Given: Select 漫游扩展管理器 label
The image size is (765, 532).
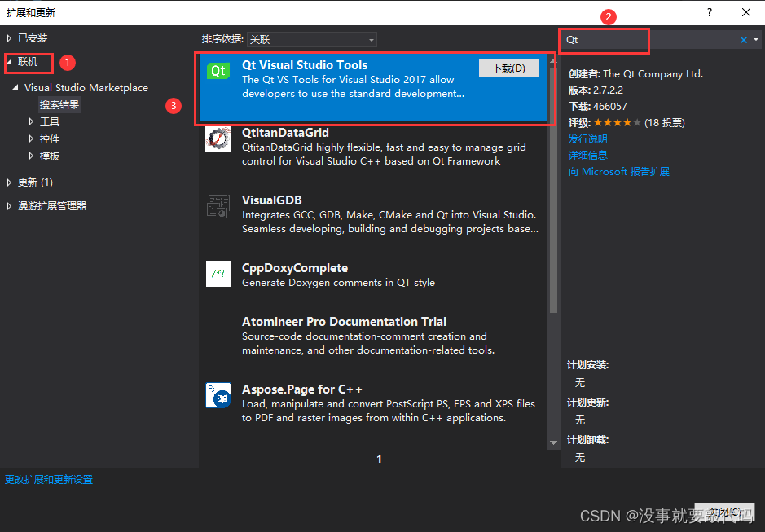Looking at the screenshot, I should tap(52, 206).
